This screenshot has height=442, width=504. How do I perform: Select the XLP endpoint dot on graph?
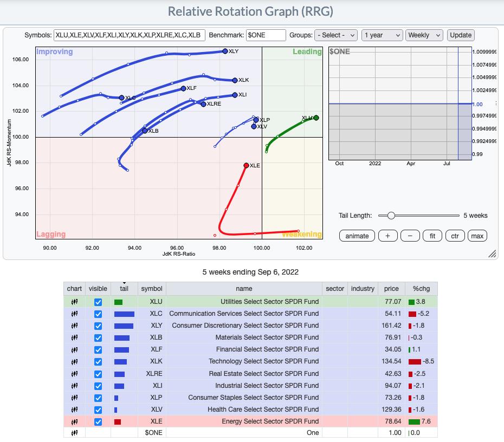[256, 120]
